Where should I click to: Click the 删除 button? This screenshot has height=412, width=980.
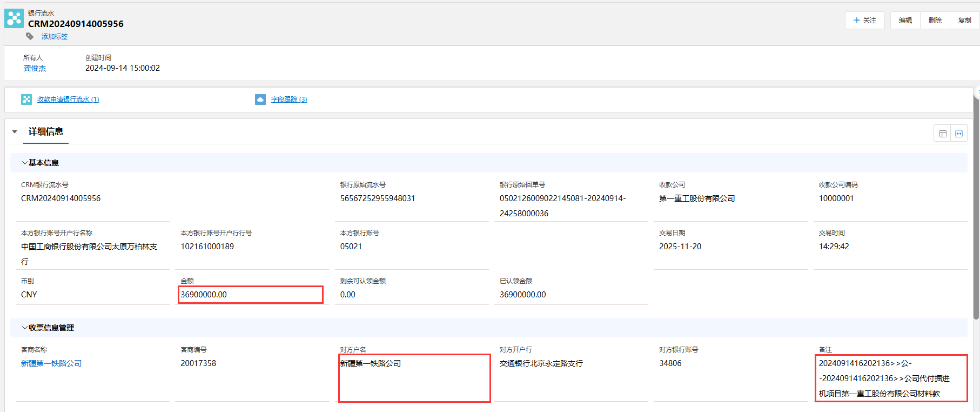(x=935, y=21)
